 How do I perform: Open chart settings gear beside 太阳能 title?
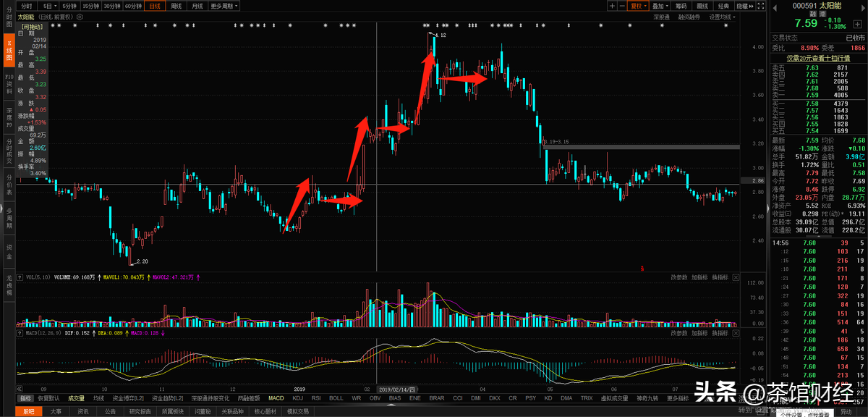click(79, 16)
